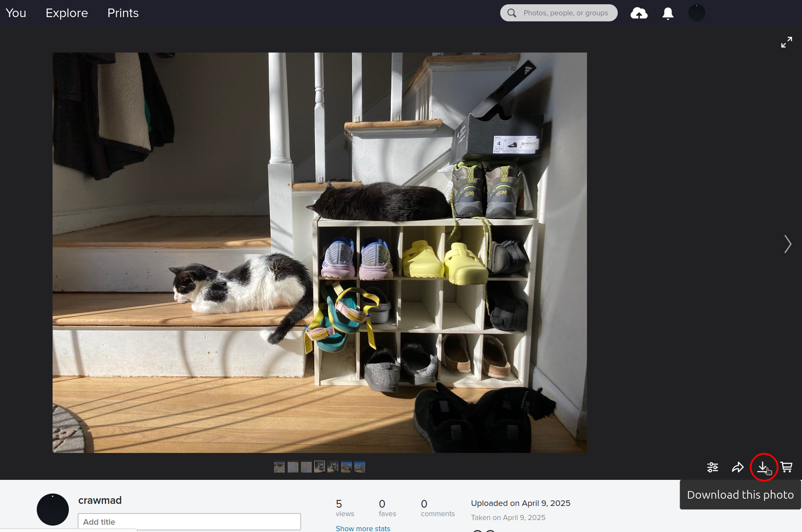Open the shopping cart icon
The height and width of the screenshot is (532, 802).
tap(787, 467)
